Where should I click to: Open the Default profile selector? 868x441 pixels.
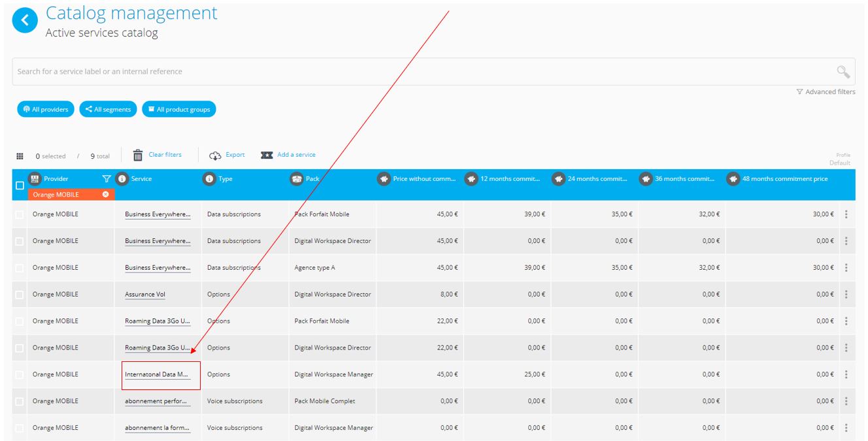[840, 163]
